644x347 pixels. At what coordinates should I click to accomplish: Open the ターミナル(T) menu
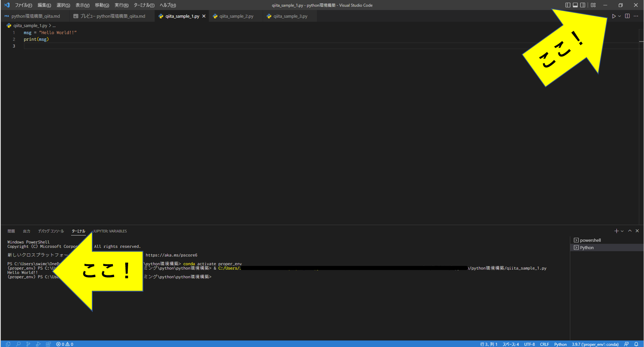pos(143,5)
